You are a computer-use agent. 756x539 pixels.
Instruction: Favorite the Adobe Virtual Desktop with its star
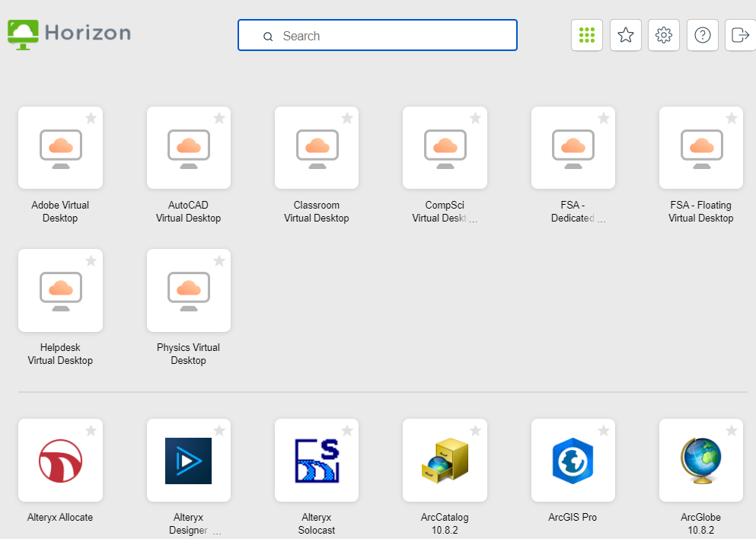[x=91, y=118]
